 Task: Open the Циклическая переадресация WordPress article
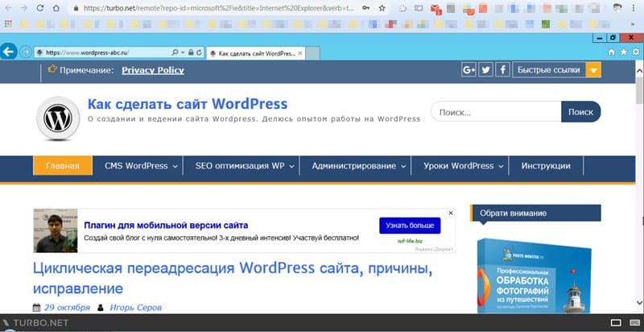233,278
